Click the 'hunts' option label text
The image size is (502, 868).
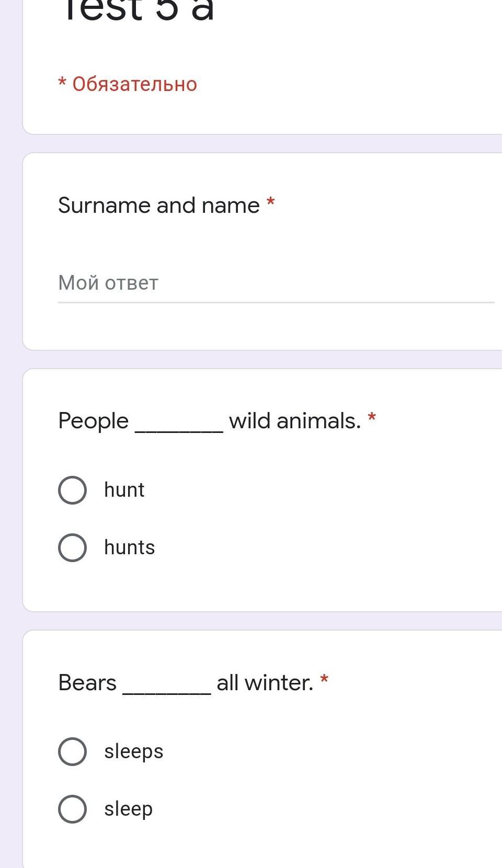coord(129,547)
